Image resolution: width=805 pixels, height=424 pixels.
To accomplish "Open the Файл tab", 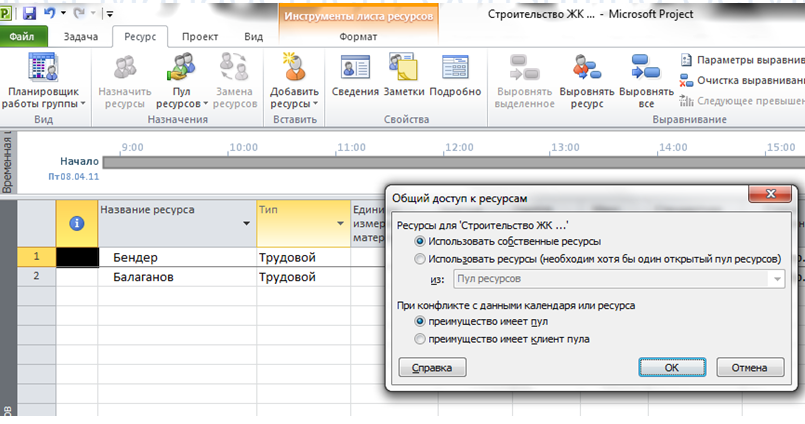I will point(22,36).
